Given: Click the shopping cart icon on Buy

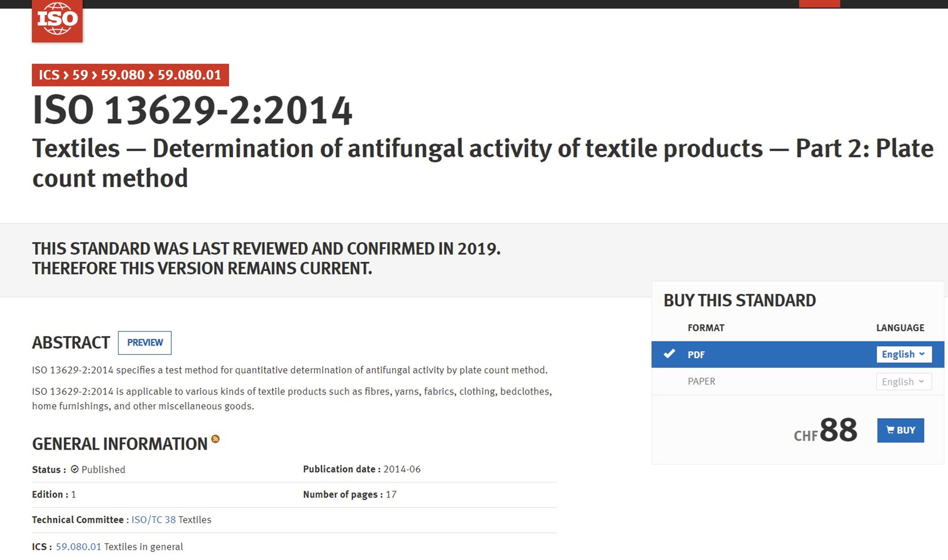Looking at the screenshot, I should (890, 430).
